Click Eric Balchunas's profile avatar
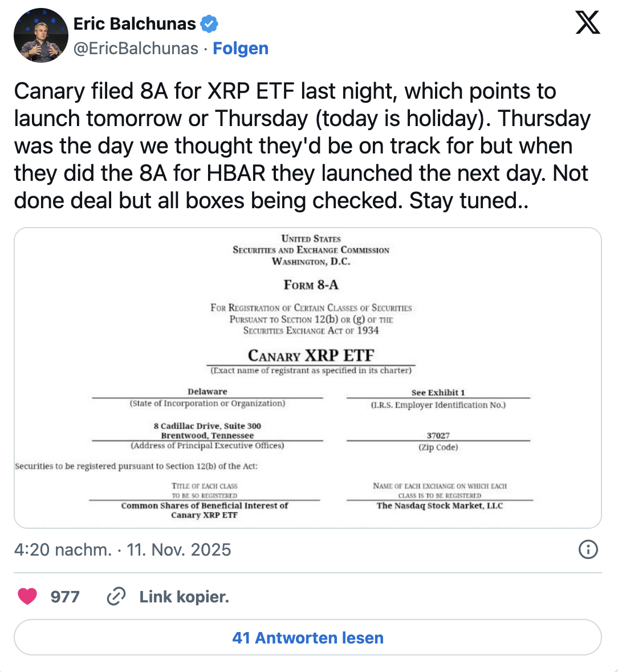The image size is (618, 672). pos(40,35)
